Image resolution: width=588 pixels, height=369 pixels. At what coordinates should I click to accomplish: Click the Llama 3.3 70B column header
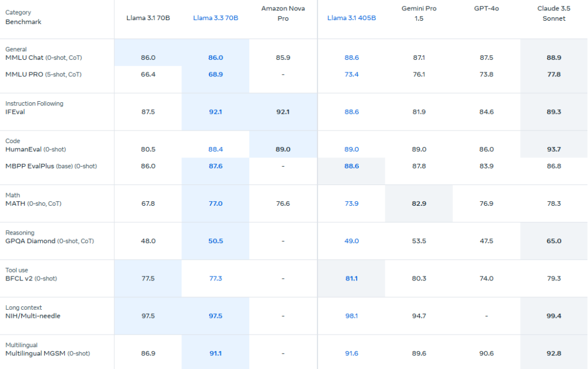tap(216, 18)
